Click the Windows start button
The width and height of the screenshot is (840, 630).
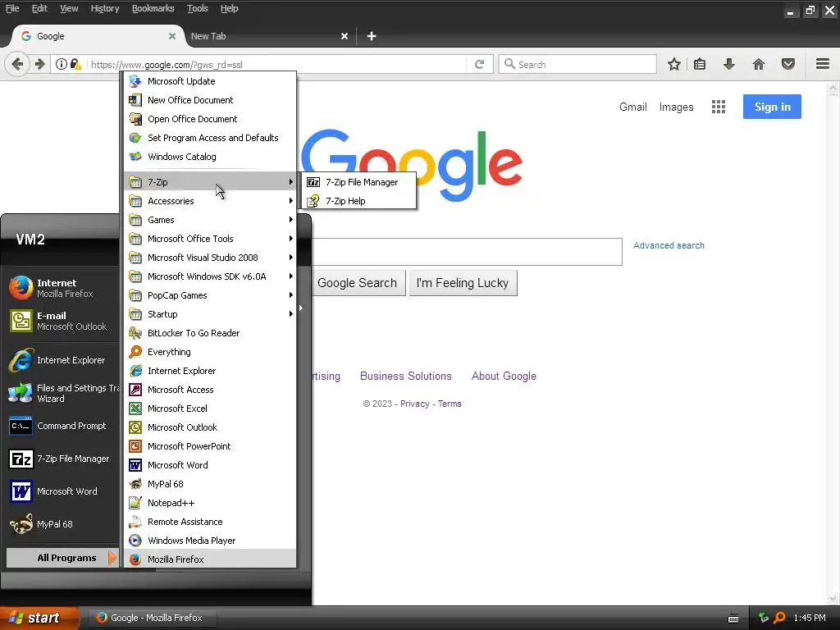pyautogui.click(x=39, y=618)
